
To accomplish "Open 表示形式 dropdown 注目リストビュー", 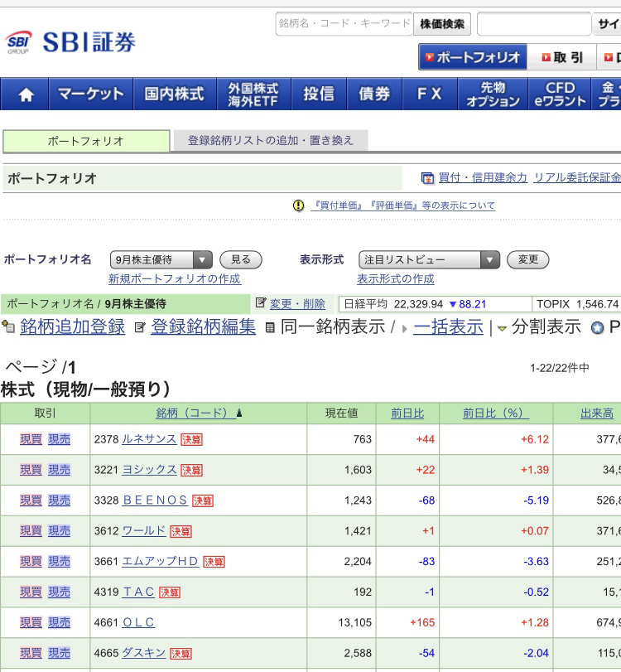I will click(x=429, y=259).
